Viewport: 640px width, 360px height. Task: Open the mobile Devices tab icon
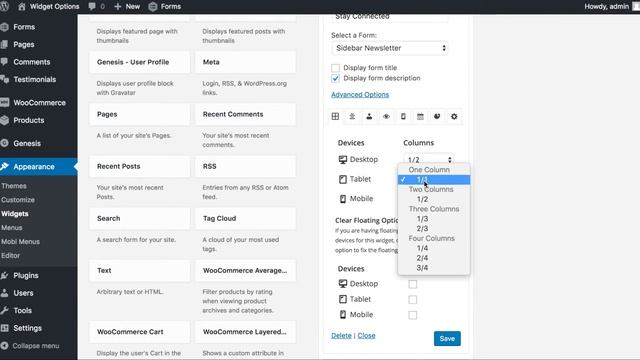point(403,116)
